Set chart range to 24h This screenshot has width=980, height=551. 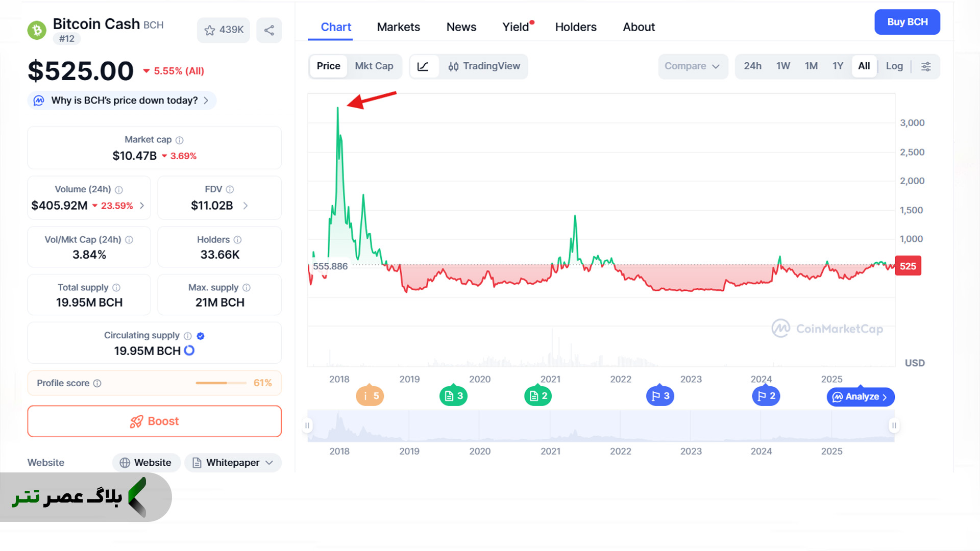tap(752, 66)
